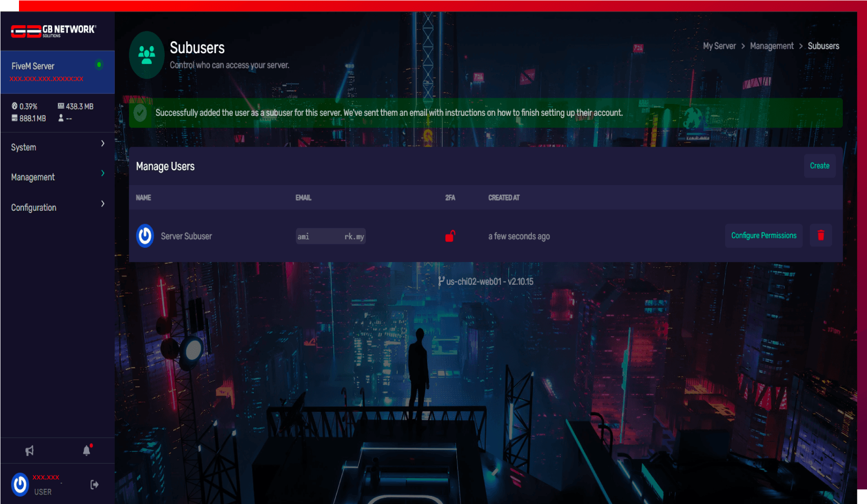Click the red 2FA unlocked padlock icon

point(450,236)
